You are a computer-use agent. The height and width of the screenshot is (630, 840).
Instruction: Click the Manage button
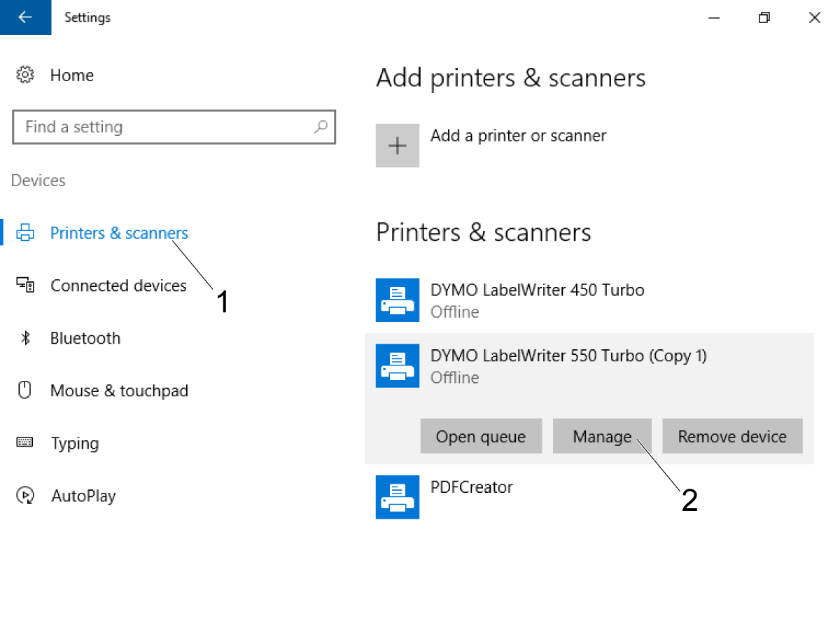click(602, 436)
